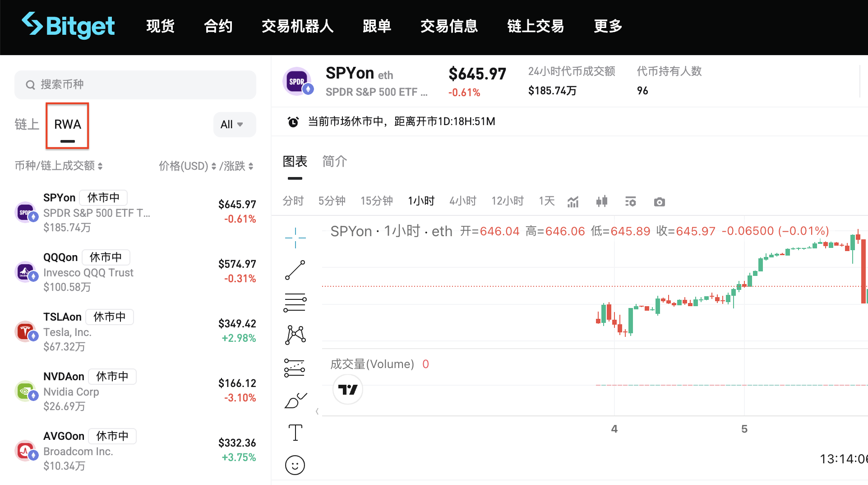Click AVGOon +3.75% change value

coord(239,457)
